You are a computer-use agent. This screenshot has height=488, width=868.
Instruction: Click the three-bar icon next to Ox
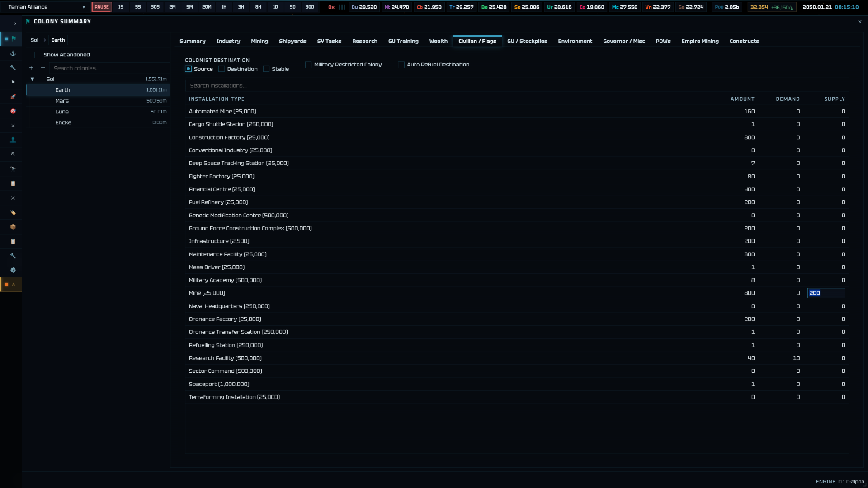[x=342, y=7]
